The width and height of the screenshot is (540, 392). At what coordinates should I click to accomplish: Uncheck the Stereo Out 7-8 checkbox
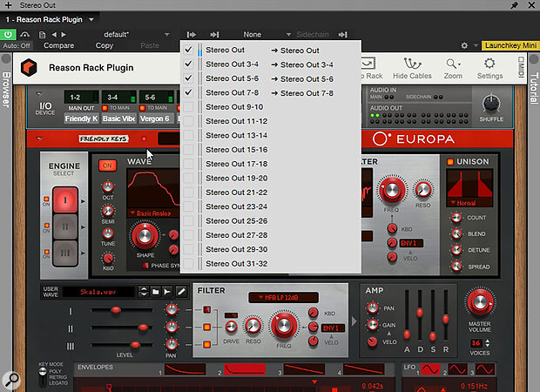[188, 92]
